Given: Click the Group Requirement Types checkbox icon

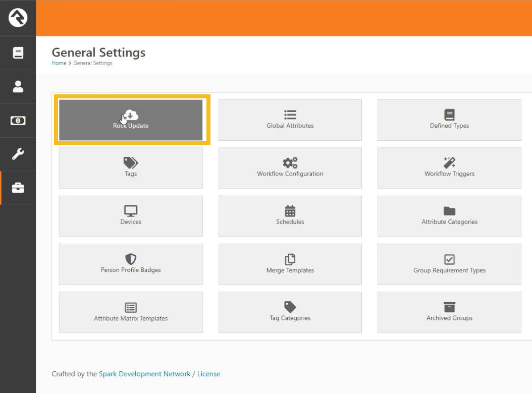Looking at the screenshot, I should (449, 259).
